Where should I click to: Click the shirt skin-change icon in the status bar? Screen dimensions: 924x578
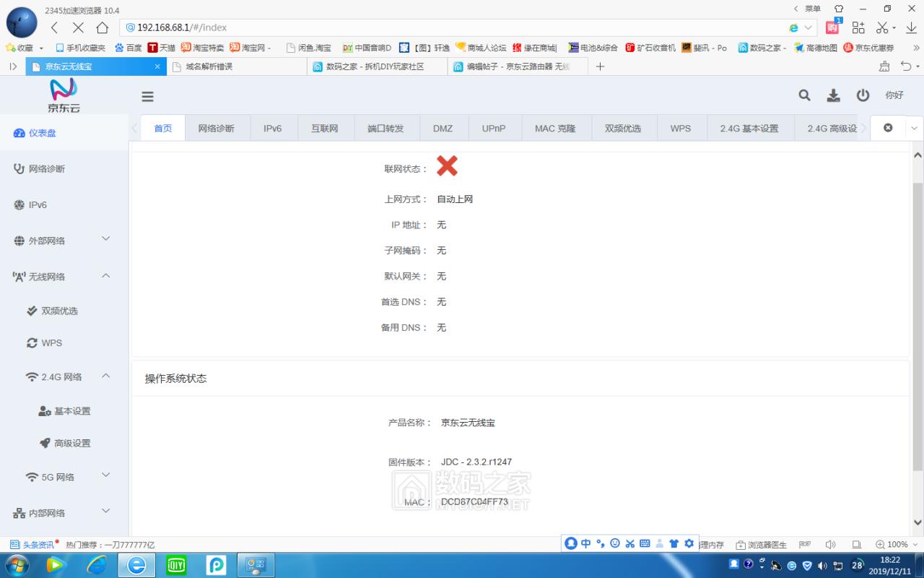pos(674,543)
